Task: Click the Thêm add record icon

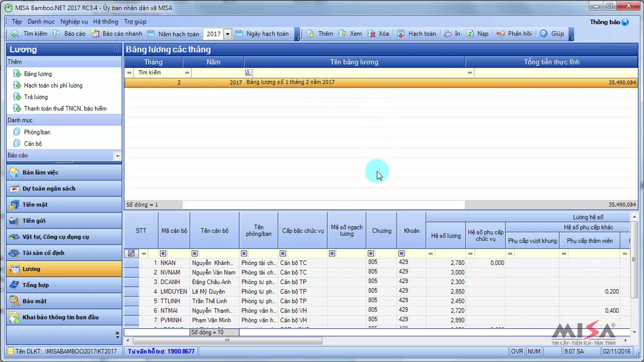Action: click(x=311, y=34)
